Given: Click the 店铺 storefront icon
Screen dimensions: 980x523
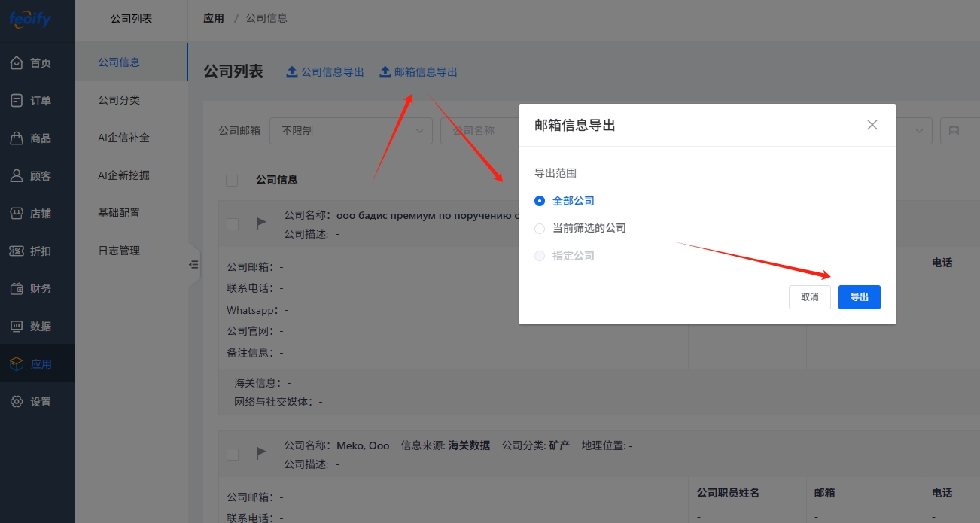Looking at the screenshot, I should (x=17, y=214).
